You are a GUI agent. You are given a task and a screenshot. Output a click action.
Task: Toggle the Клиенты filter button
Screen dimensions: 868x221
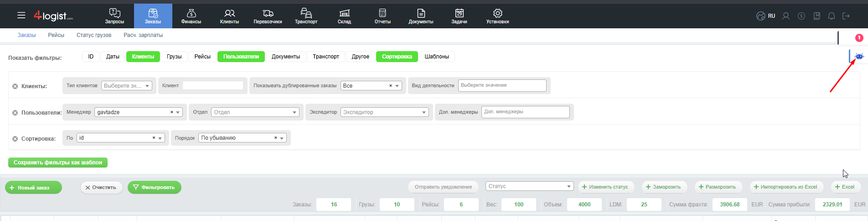[143, 57]
